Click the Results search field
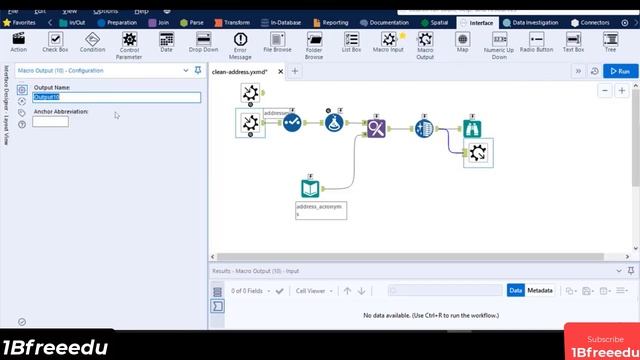 pyautogui.click(x=445, y=291)
